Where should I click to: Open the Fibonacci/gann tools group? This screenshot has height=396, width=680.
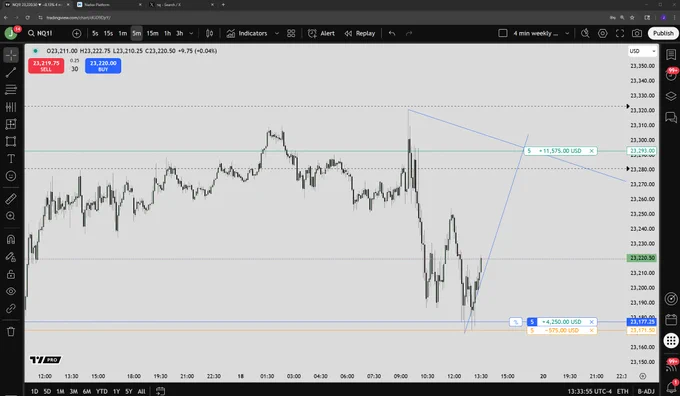[11, 90]
